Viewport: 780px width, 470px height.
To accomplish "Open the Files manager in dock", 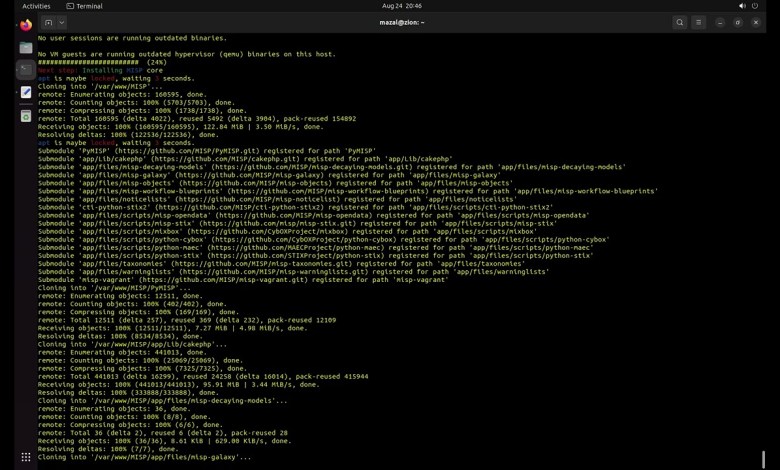I will [26, 48].
